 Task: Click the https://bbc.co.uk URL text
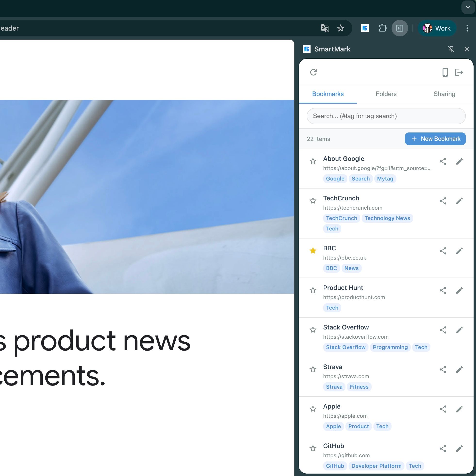pos(345,258)
